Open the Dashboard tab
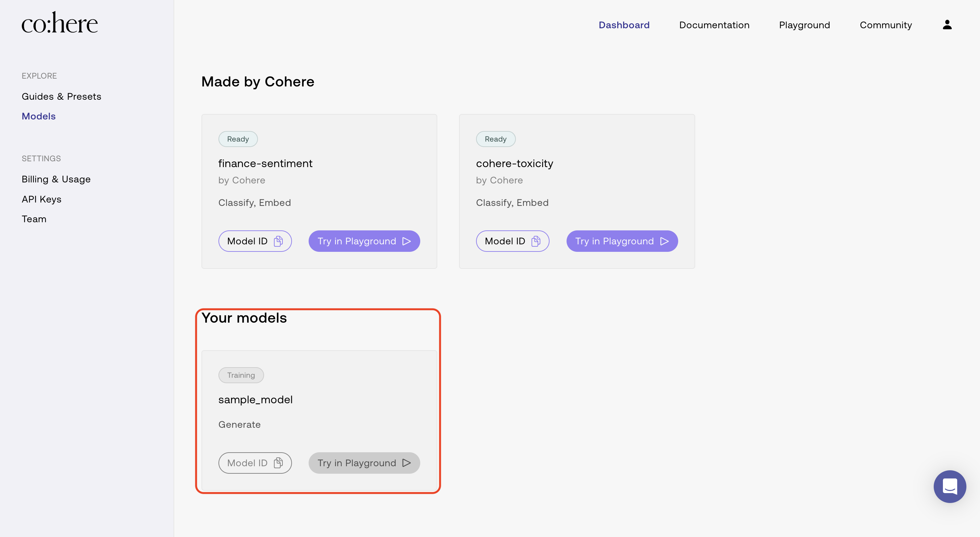The width and height of the screenshot is (980, 537). [624, 25]
